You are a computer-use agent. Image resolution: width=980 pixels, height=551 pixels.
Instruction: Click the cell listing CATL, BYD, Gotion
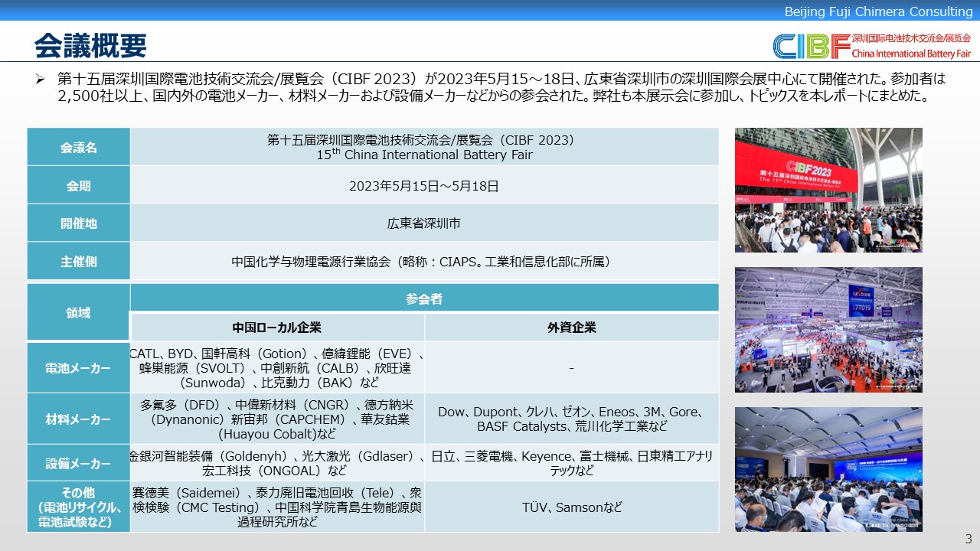coord(277,367)
